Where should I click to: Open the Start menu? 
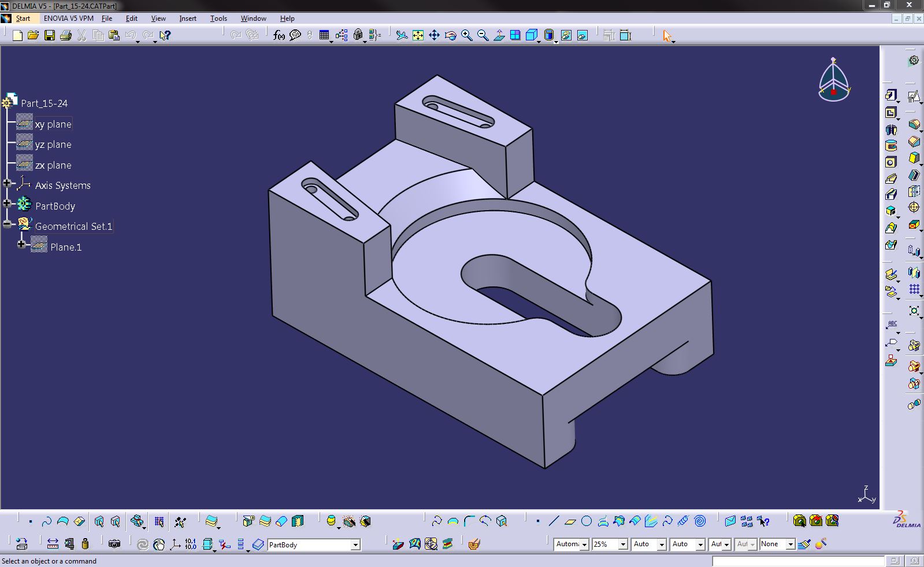click(23, 18)
